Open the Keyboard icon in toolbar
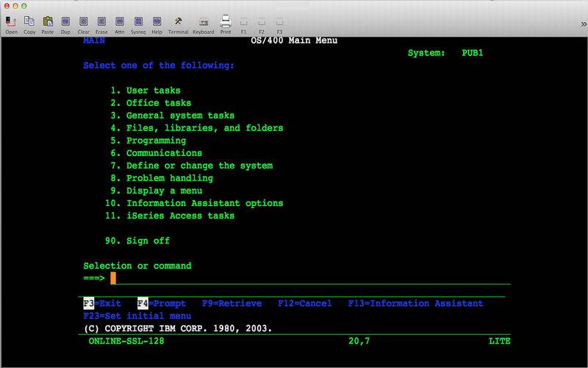 pyautogui.click(x=204, y=25)
